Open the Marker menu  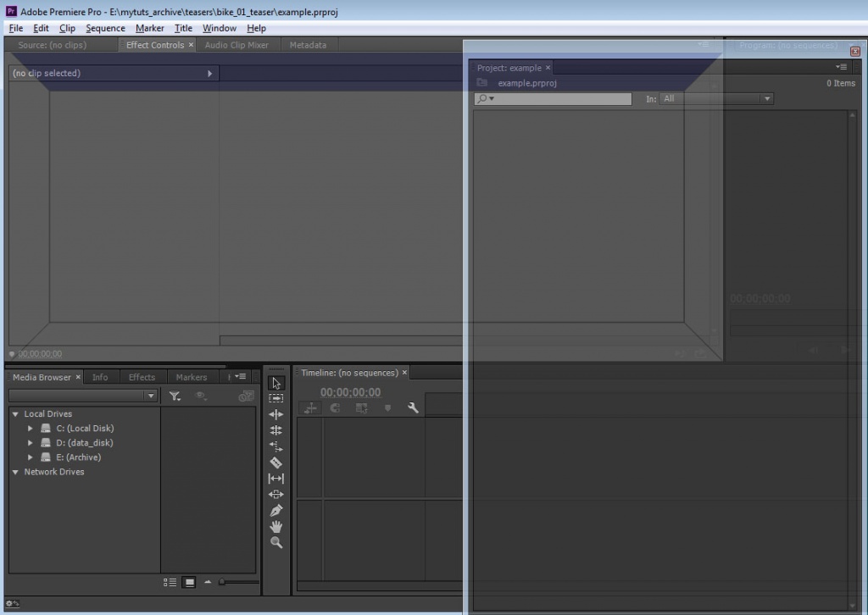(149, 28)
